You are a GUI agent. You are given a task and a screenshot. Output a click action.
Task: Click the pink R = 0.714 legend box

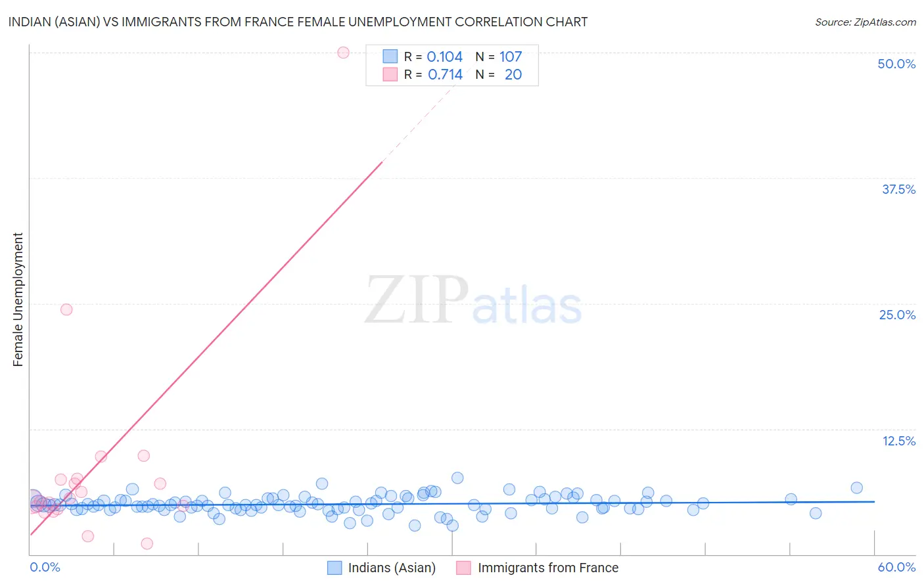390,74
